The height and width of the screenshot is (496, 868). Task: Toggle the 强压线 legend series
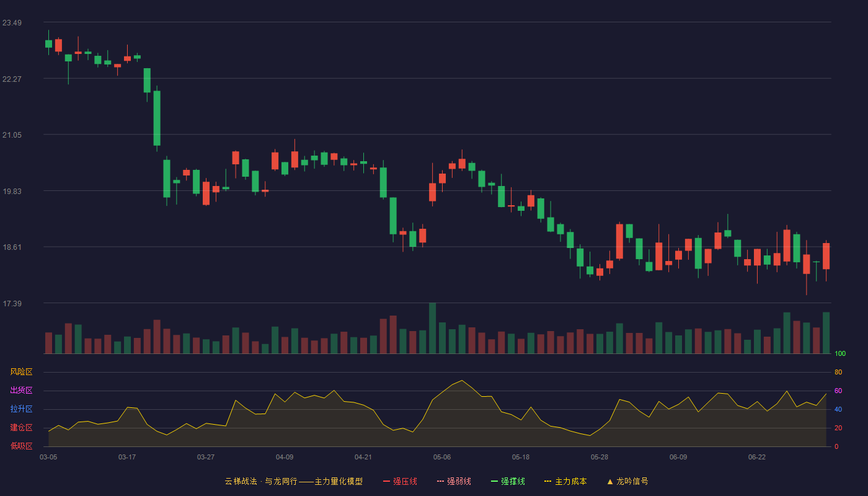400,481
